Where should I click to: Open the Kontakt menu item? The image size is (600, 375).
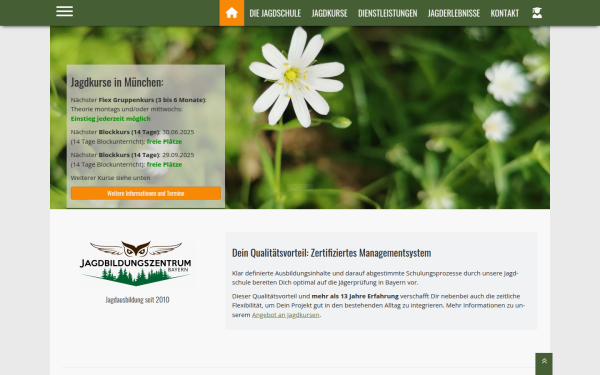click(505, 13)
